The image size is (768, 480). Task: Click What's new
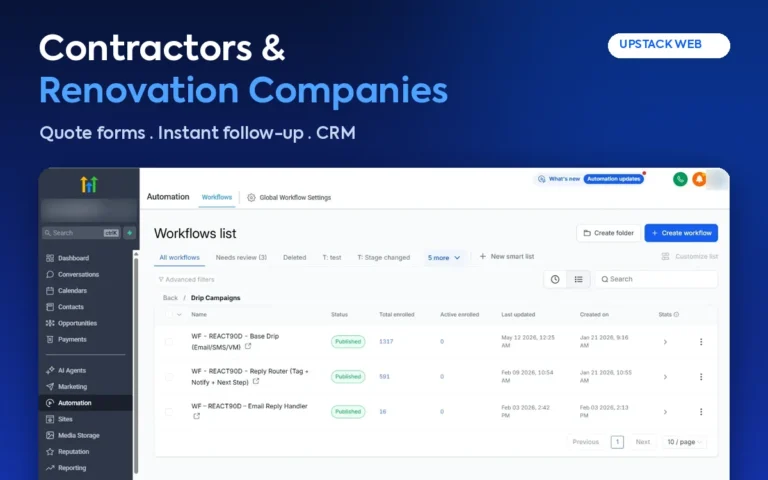click(559, 179)
